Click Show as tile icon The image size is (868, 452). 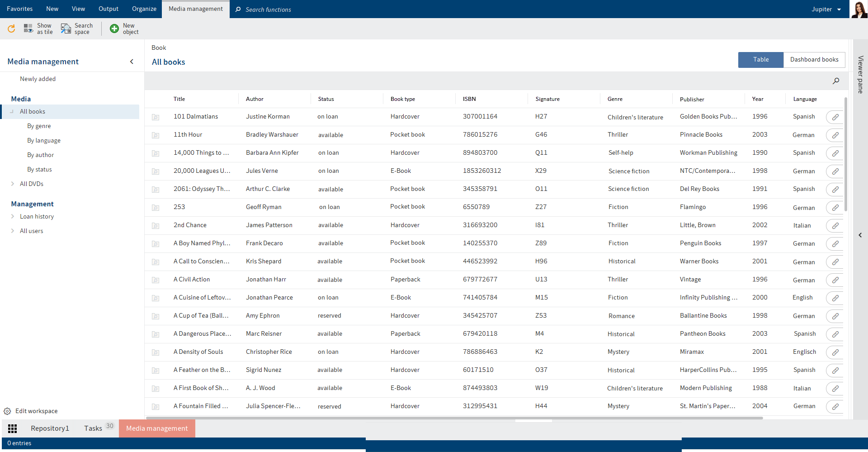click(28, 29)
